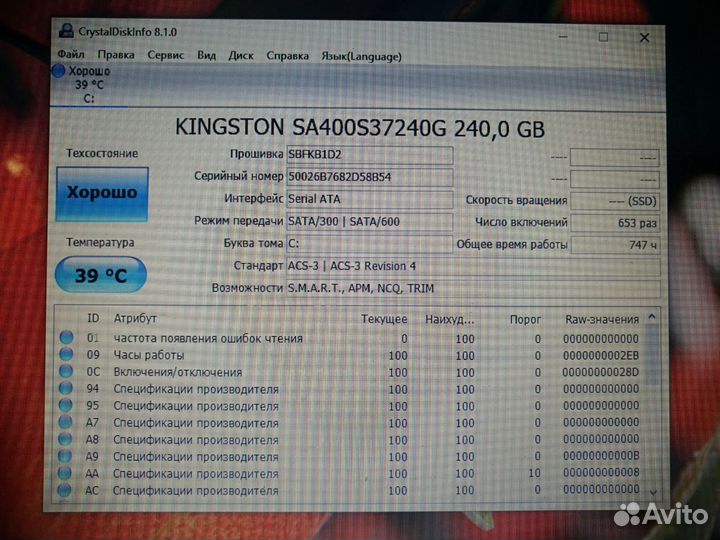This screenshot has height=540, width=720.
Task: Click the standard field ACS-3 Revision 4
Action: click(x=473, y=266)
